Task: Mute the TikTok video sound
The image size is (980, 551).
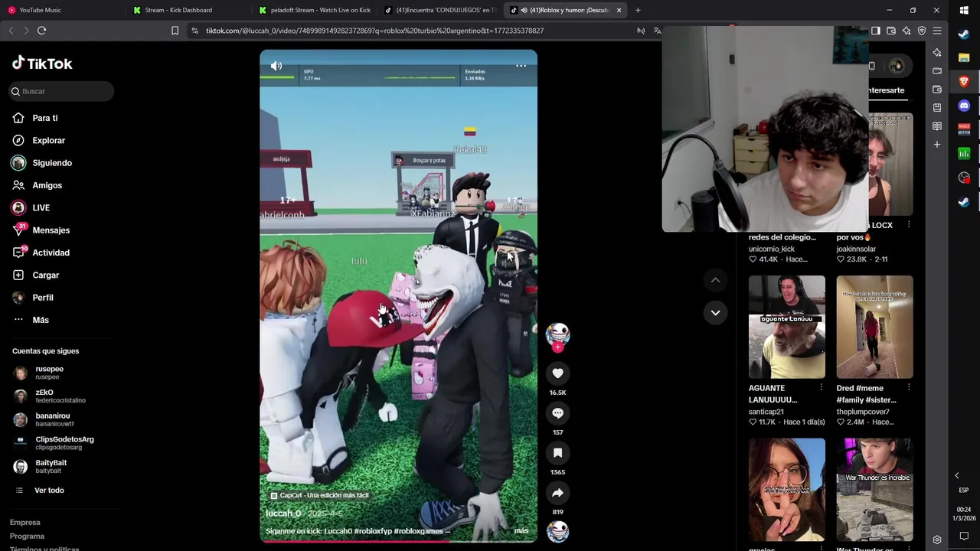Action: [276, 66]
